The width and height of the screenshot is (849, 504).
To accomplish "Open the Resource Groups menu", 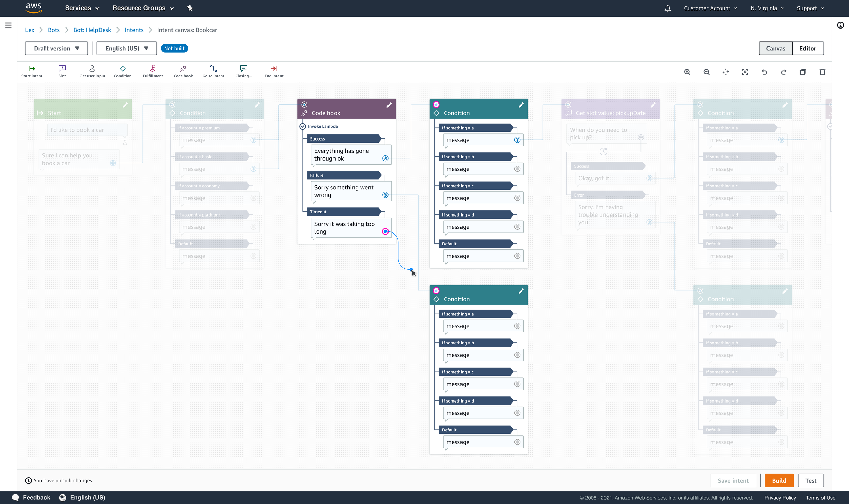I will (143, 8).
